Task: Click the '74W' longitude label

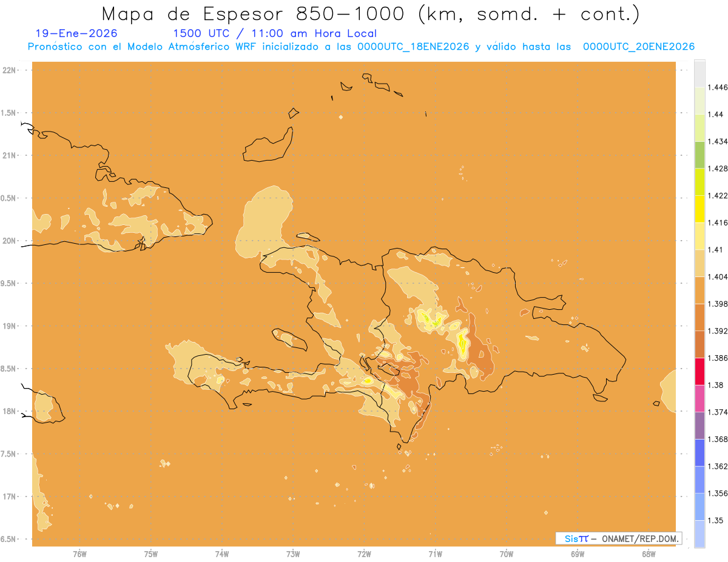Action: pyautogui.click(x=222, y=554)
